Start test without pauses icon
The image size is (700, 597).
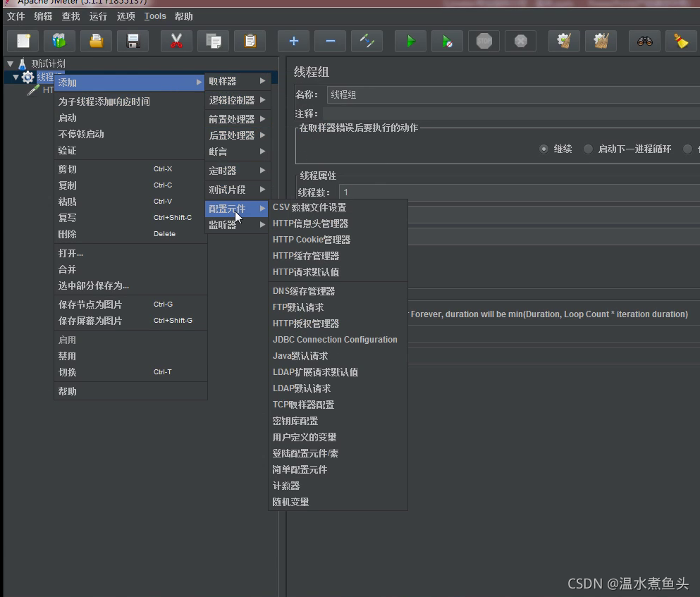(x=447, y=41)
